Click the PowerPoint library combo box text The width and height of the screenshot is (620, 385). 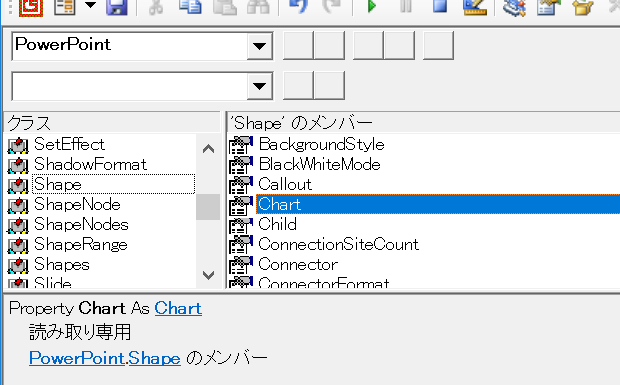62,44
